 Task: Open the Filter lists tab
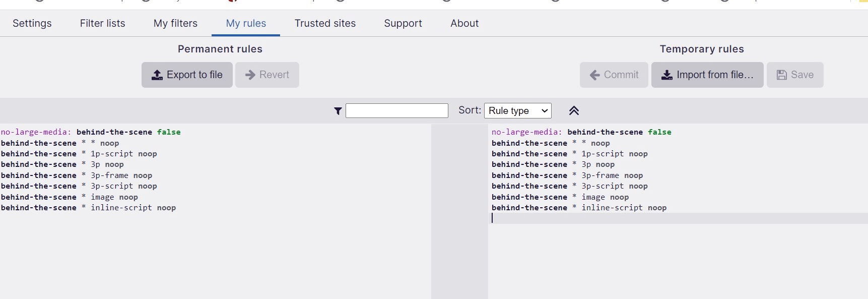[x=102, y=23]
